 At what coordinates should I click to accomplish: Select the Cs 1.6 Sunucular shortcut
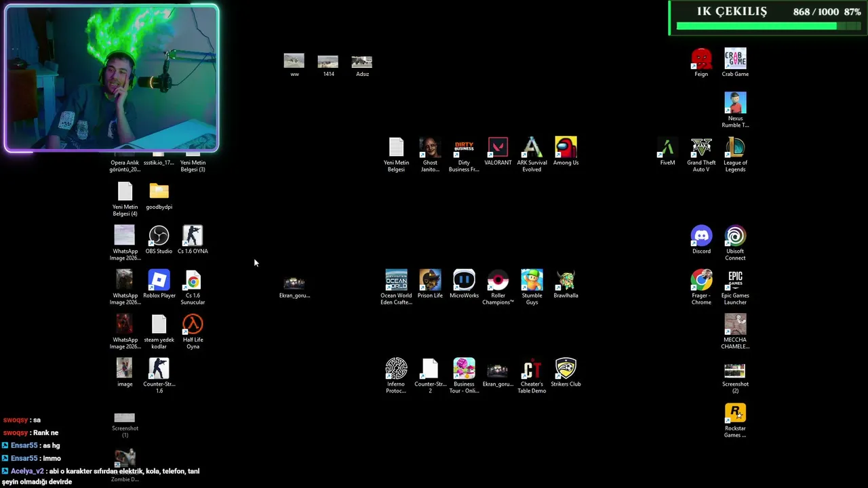(193, 287)
